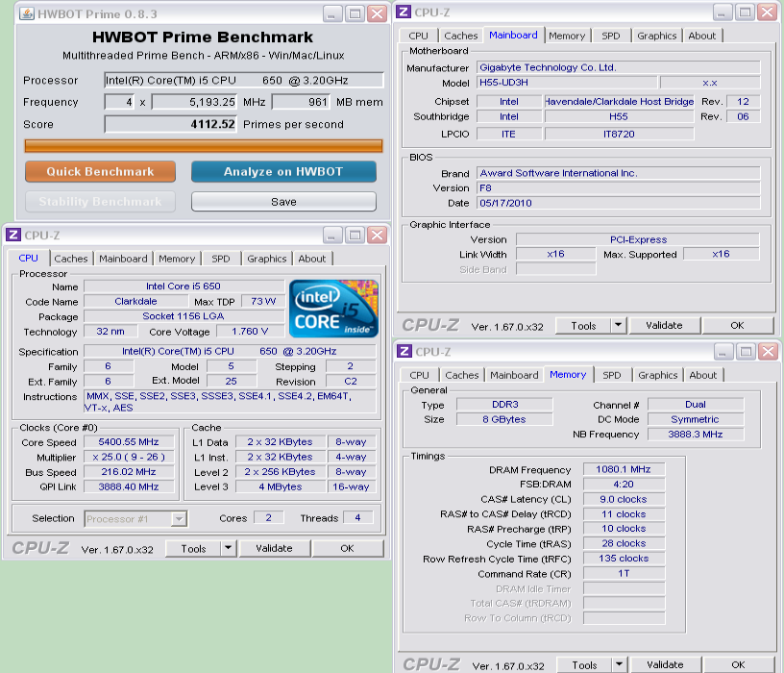Expand Tools arrow in Memory window
This screenshot has width=784, height=673.
[619, 664]
